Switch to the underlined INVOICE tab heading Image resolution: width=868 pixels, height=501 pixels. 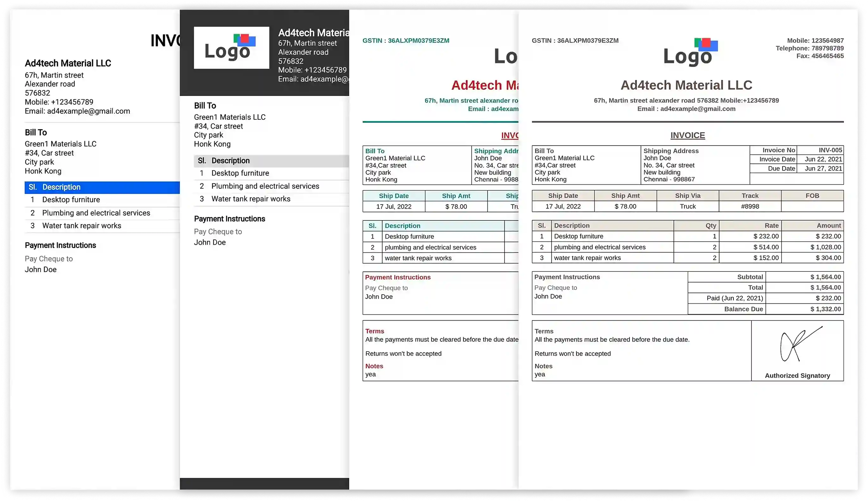[x=687, y=135]
